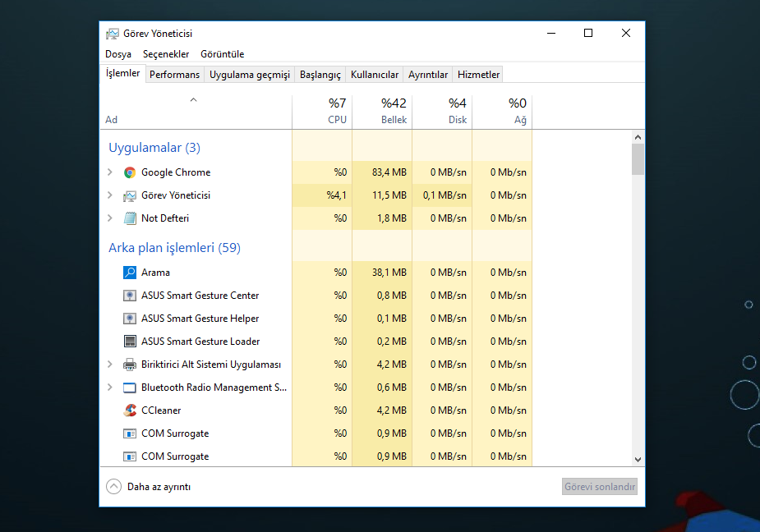Screen dimensions: 760x532
Task: Click the Arka plan işlemleri (59) heading
Action: pos(174,248)
